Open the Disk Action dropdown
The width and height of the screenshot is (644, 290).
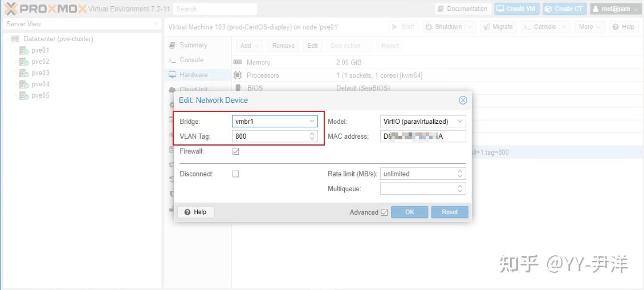click(x=349, y=46)
